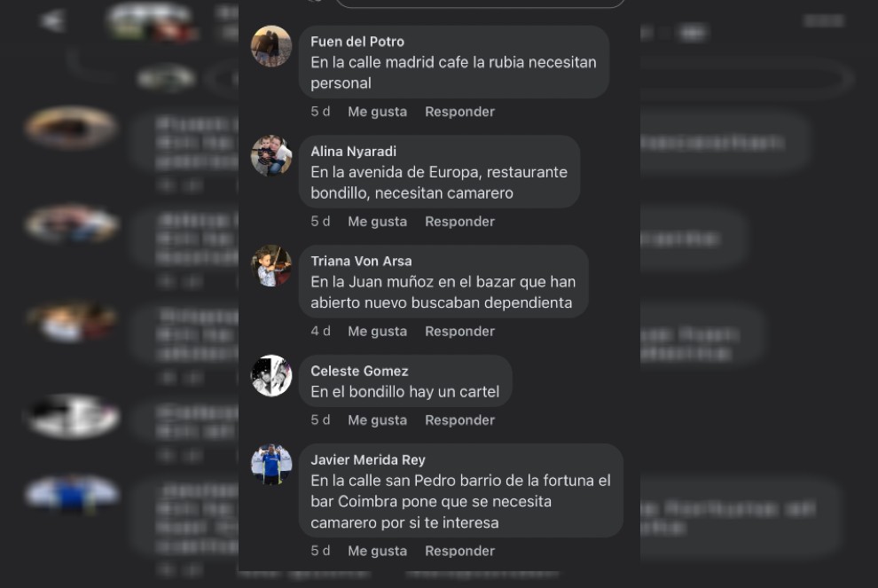Open Celeste Gomez's name link

point(359,371)
